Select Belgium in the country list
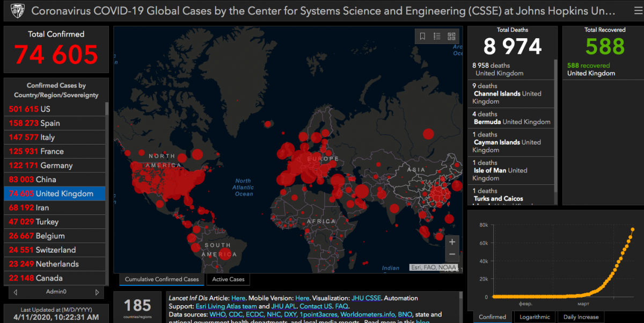This screenshot has height=323, width=644. click(55, 235)
